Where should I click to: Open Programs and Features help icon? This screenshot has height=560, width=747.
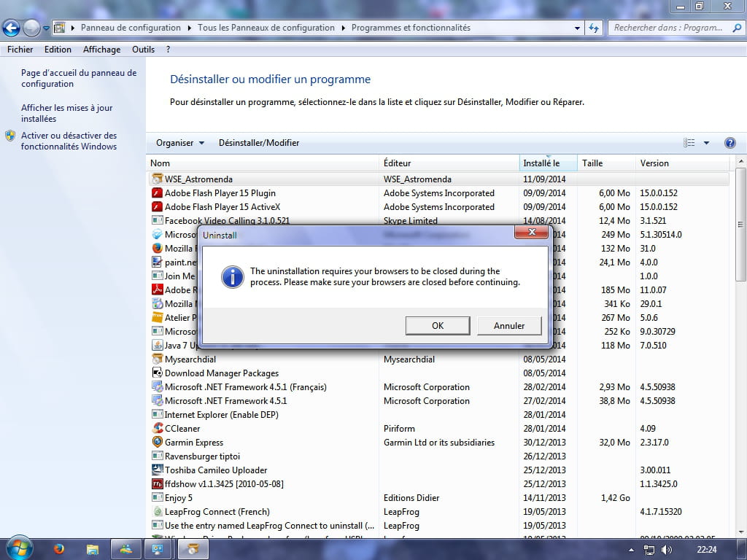pyautogui.click(x=729, y=143)
